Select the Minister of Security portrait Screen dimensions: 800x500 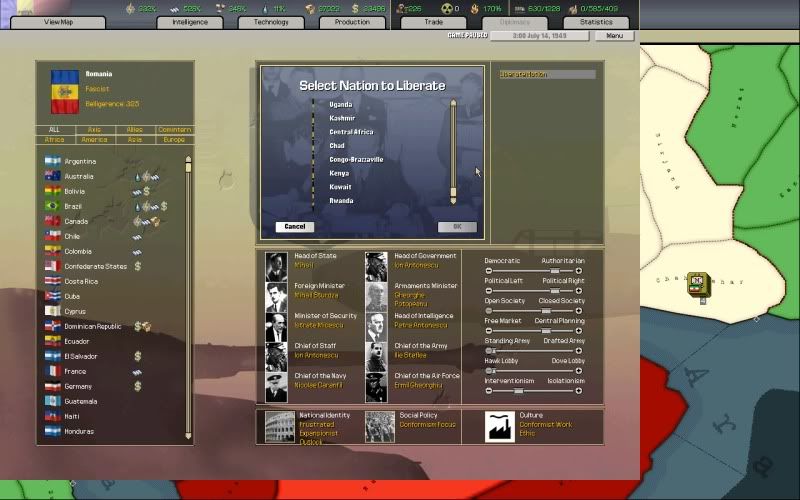pos(276,327)
